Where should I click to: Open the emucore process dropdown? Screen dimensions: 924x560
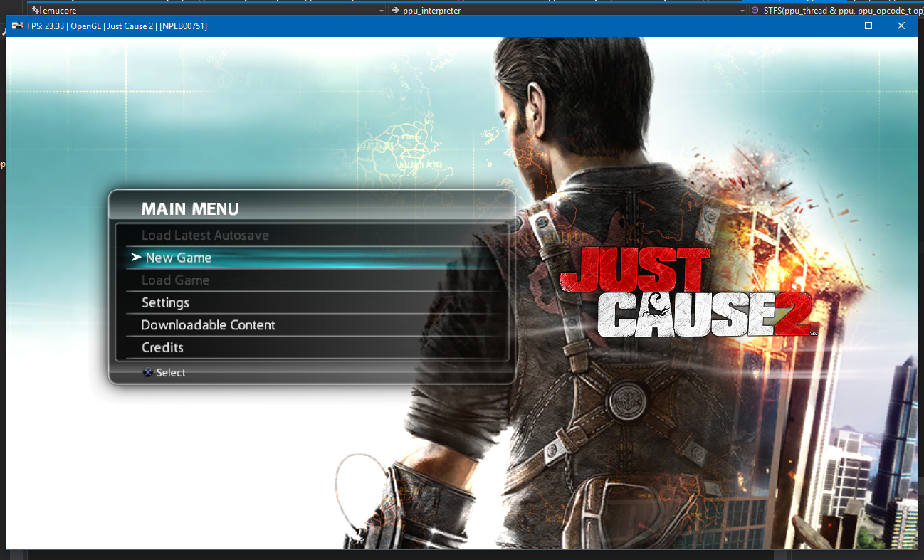click(x=381, y=10)
